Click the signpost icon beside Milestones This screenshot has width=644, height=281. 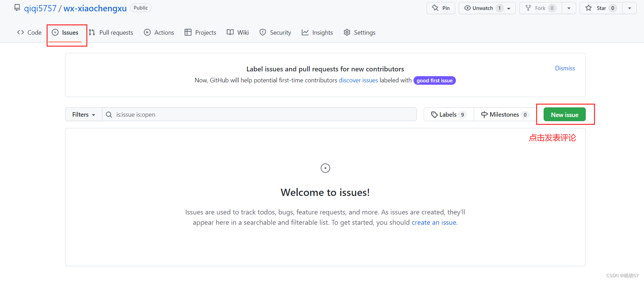click(484, 115)
